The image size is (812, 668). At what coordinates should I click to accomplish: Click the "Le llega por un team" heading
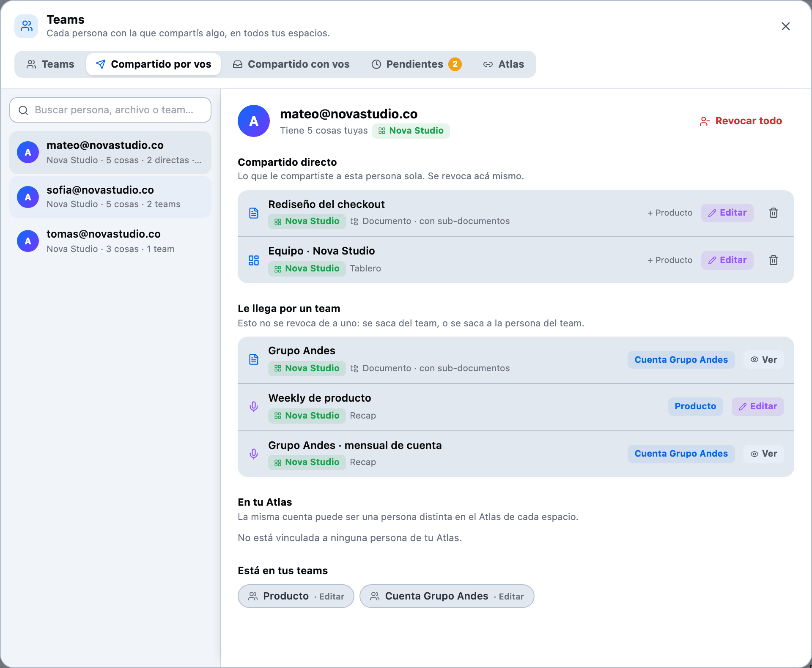tap(289, 309)
